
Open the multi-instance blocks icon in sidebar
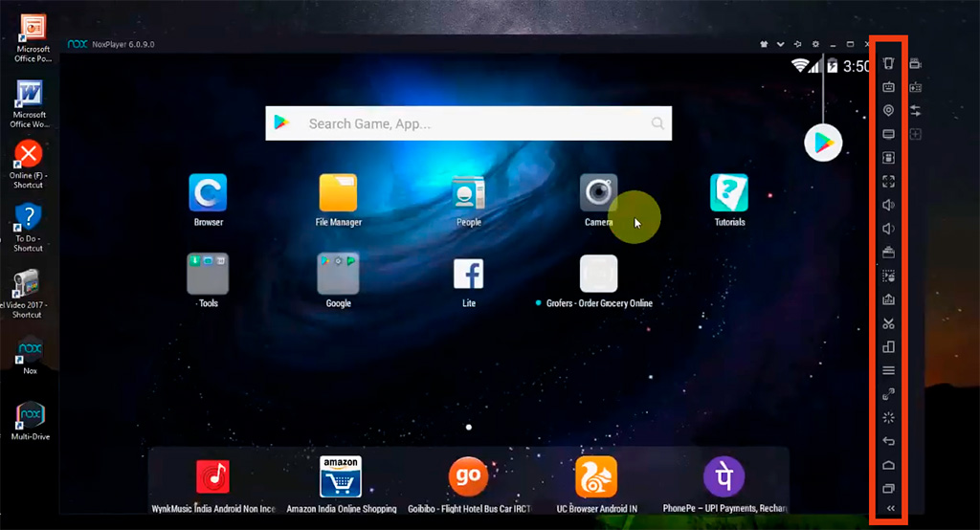click(x=888, y=347)
